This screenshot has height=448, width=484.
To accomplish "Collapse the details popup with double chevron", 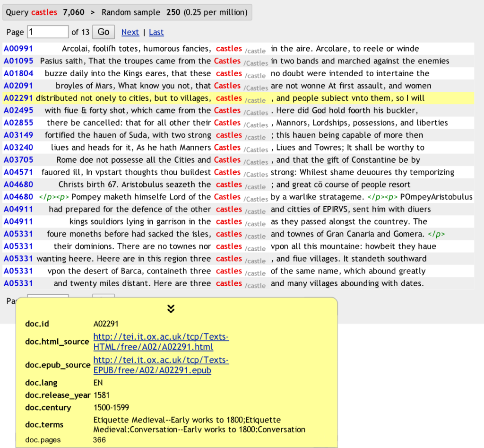I will (171, 309).
